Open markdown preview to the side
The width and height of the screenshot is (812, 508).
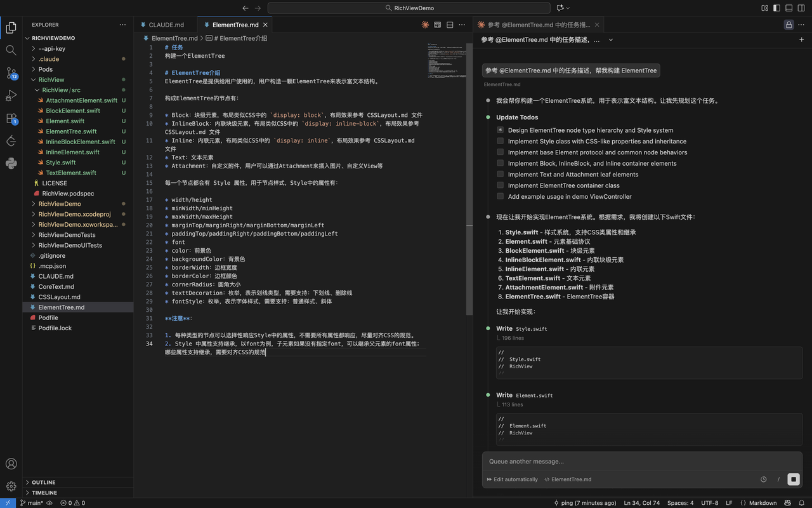click(x=437, y=25)
